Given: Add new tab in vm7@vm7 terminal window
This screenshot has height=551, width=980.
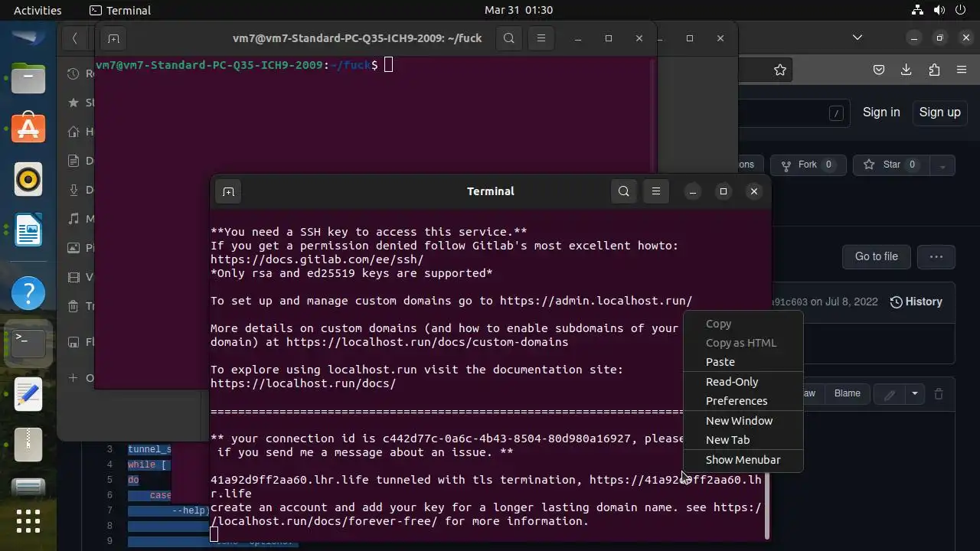Looking at the screenshot, I should pyautogui.click(x=113, y=38).
